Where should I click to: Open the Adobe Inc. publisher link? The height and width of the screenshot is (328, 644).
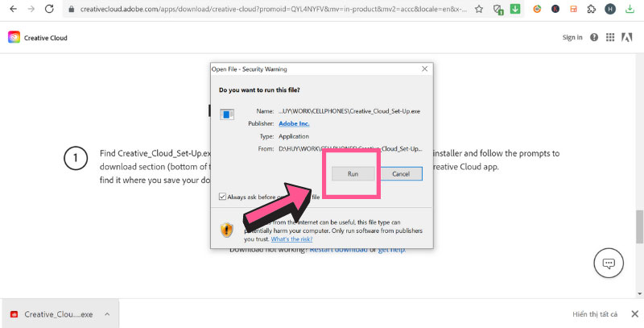(x=294, y=124)
